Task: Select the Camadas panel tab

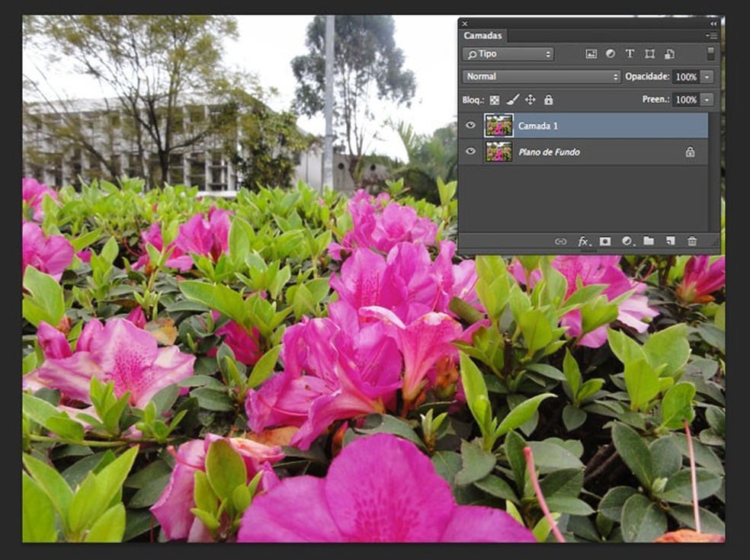Action: click(482, 36)
